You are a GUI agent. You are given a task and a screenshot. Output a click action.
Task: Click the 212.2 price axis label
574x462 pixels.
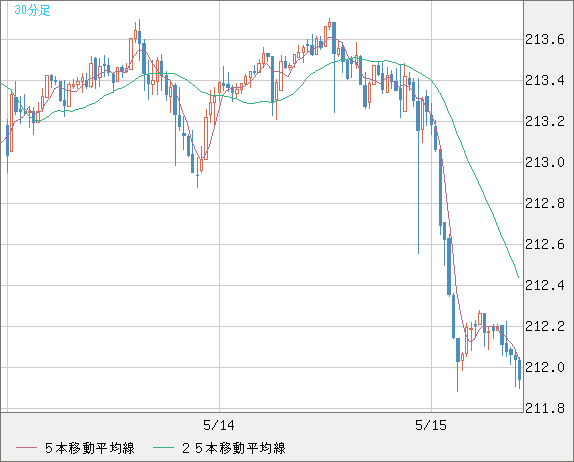click(545, 326)
